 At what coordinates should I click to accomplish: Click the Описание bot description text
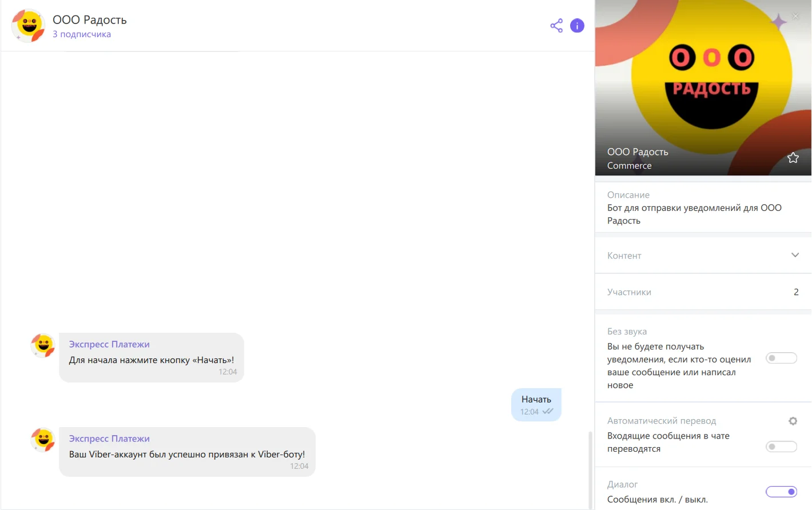pos(694,214)
